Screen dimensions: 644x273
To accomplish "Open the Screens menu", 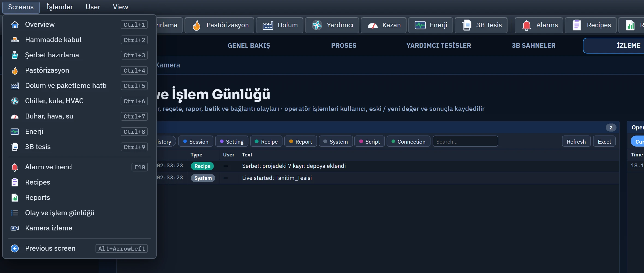I will [21, 7].
